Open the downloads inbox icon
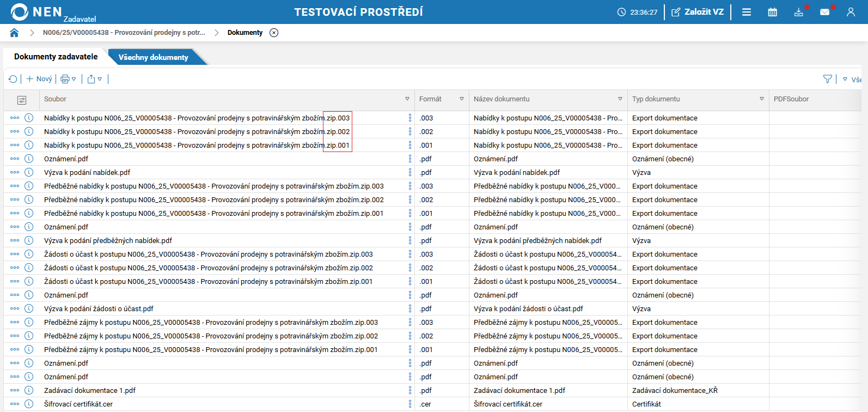 click(798, 12)
